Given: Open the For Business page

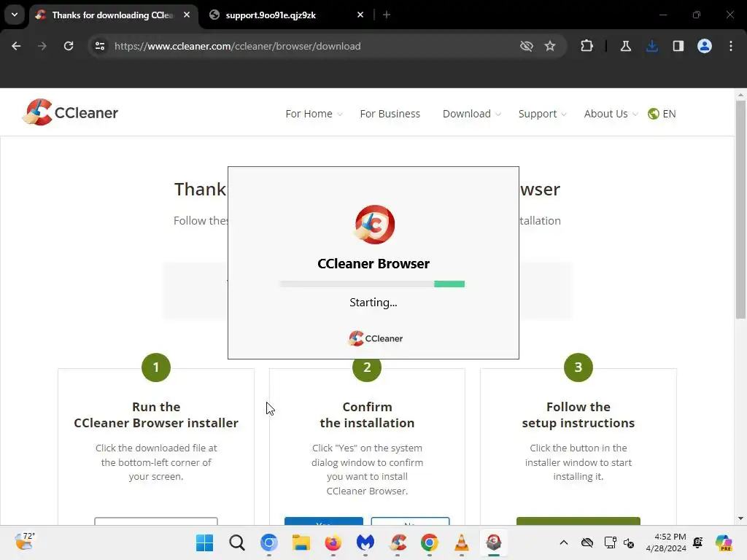Looking at the screenshot, I should coord(390,114).
